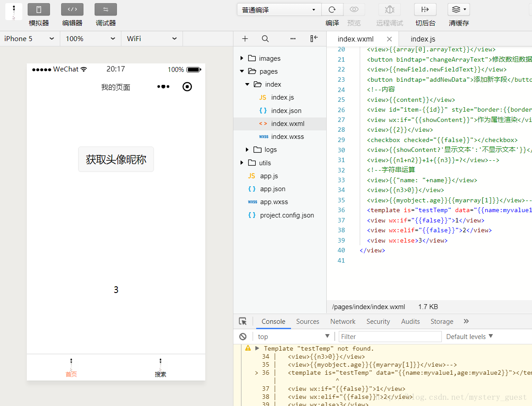The width and height of the screenshot is (532, 406).
Task: Expand the images folder
Action: click(241, 59)
